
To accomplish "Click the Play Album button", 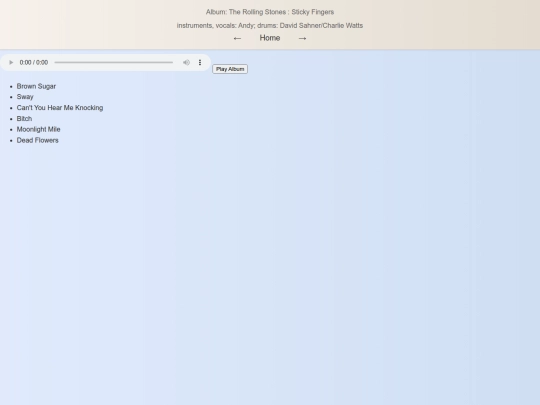I will [x=230, y=69].
